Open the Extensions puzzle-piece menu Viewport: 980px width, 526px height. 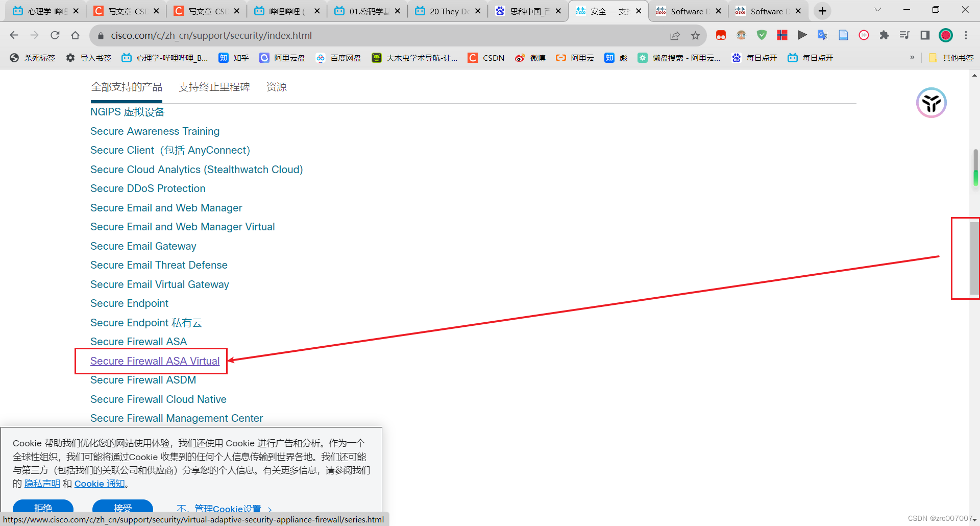[884, 35]
